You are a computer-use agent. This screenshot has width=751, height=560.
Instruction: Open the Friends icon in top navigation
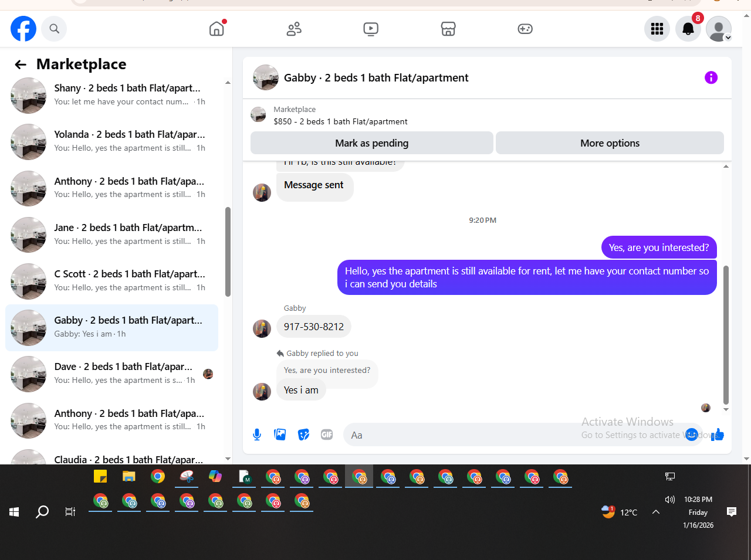click(x=294, y=28)
